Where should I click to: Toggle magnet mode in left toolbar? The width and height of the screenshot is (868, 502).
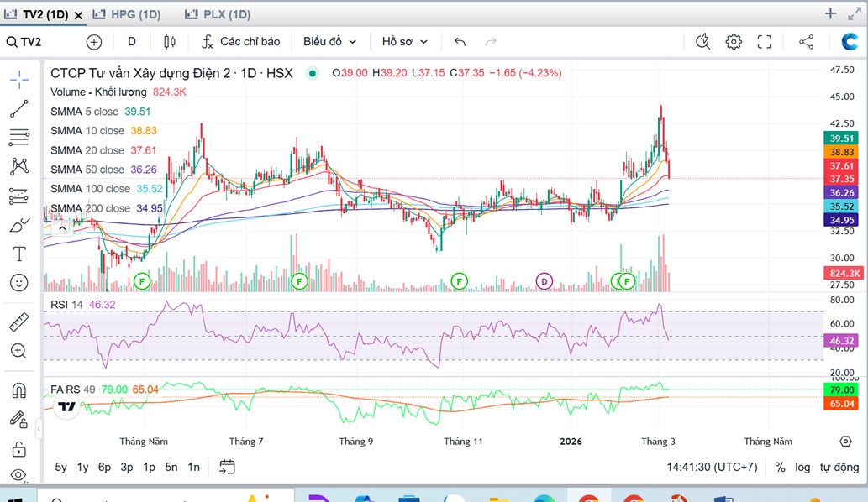click(x=19, y=390)
